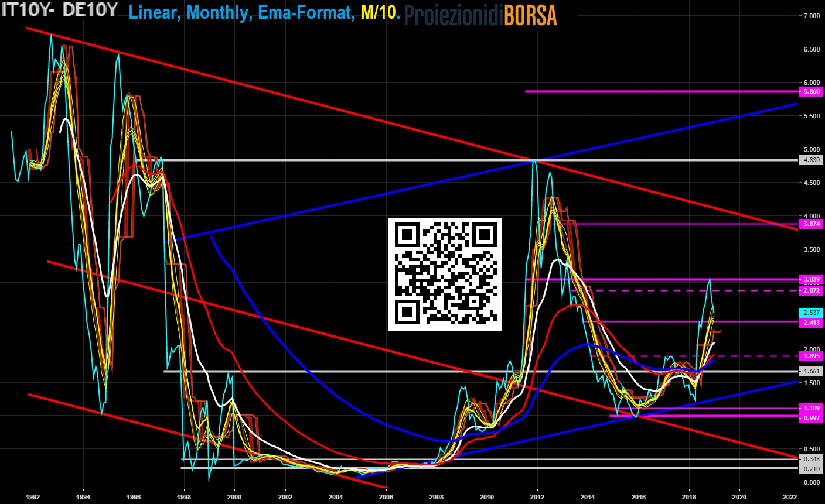Click the 4.500 value on the price axis

[x=812, y=183]
